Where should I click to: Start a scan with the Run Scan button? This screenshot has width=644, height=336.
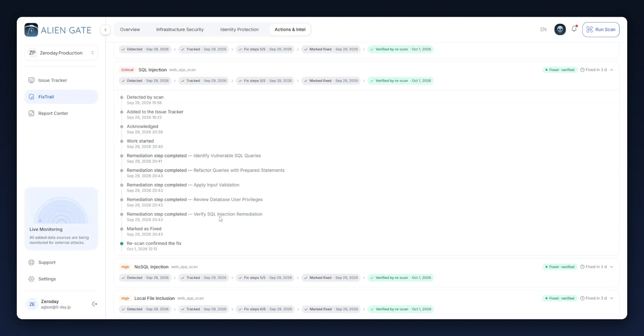point(601,29)
